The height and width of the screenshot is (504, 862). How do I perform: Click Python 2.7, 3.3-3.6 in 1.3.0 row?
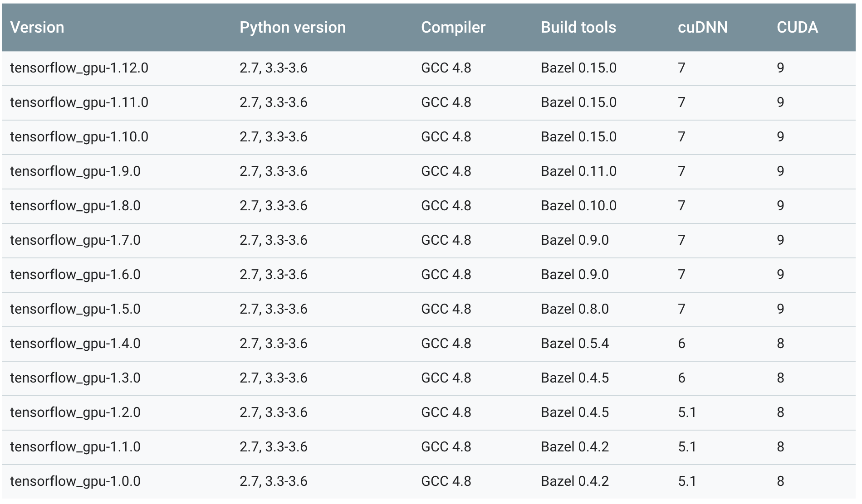tap(274, 378)
